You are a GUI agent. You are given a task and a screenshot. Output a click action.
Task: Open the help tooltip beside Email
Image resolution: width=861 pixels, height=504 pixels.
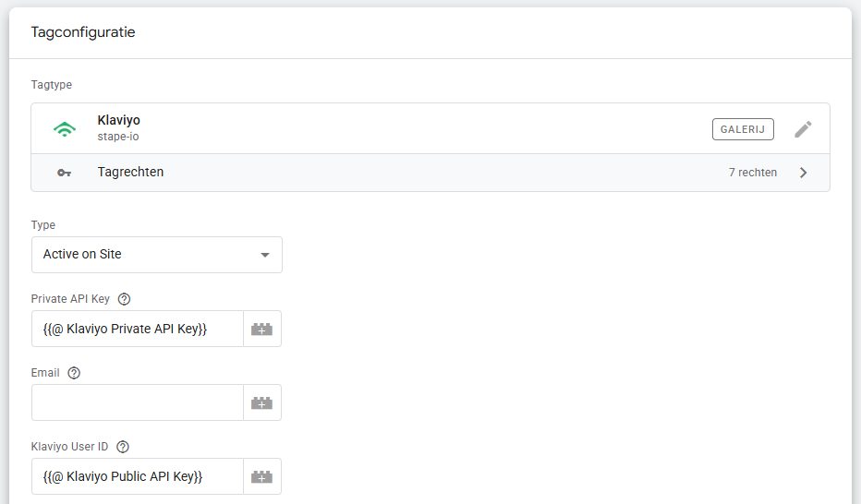[x=74, y=373]
